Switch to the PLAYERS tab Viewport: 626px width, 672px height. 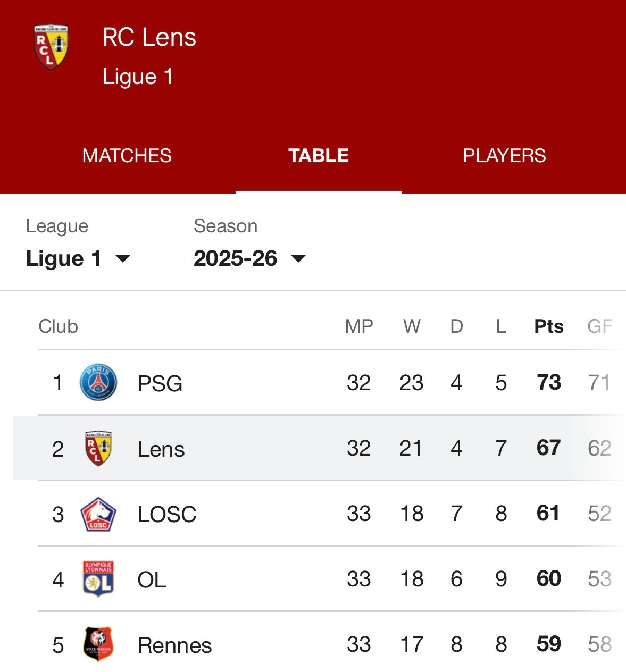coord(504,156)
